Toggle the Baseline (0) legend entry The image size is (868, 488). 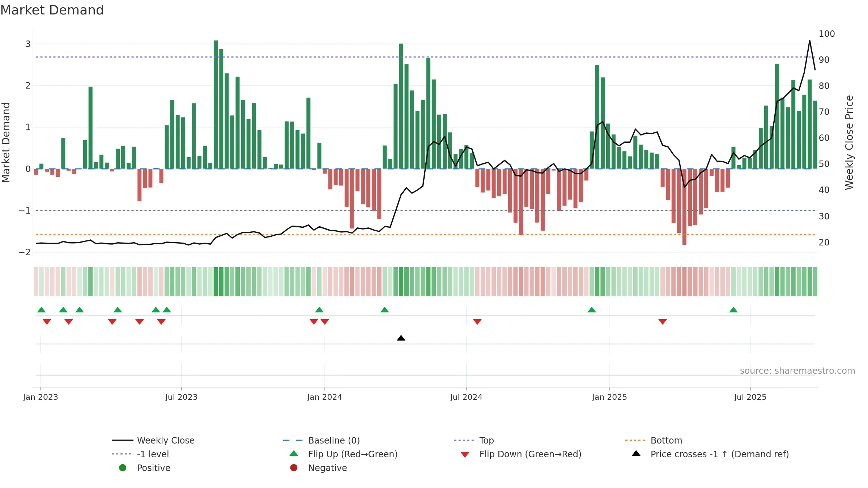pos(321,440)
